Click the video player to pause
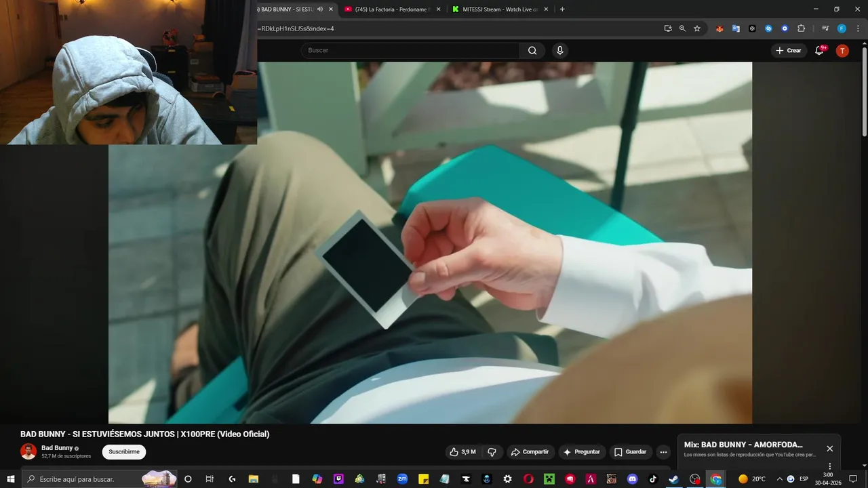868x488 pixels. pyautogui.click(x=430, y=243)
